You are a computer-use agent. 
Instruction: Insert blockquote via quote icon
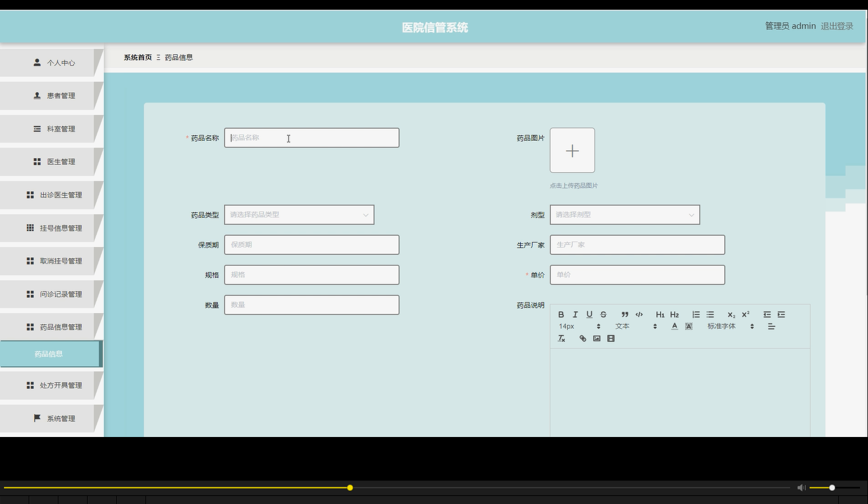tap(625, 314)
